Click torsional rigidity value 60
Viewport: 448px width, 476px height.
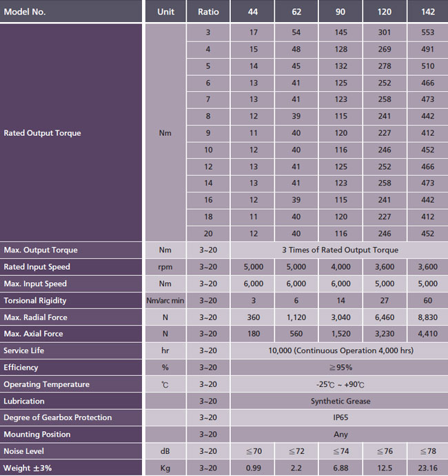pyautogui.click(x=428, y=301)
